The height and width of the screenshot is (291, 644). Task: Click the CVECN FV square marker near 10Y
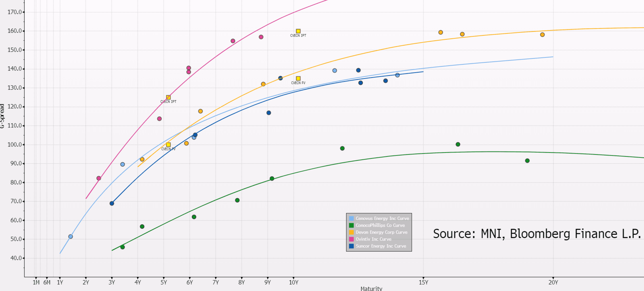click(x=298, y=79)
